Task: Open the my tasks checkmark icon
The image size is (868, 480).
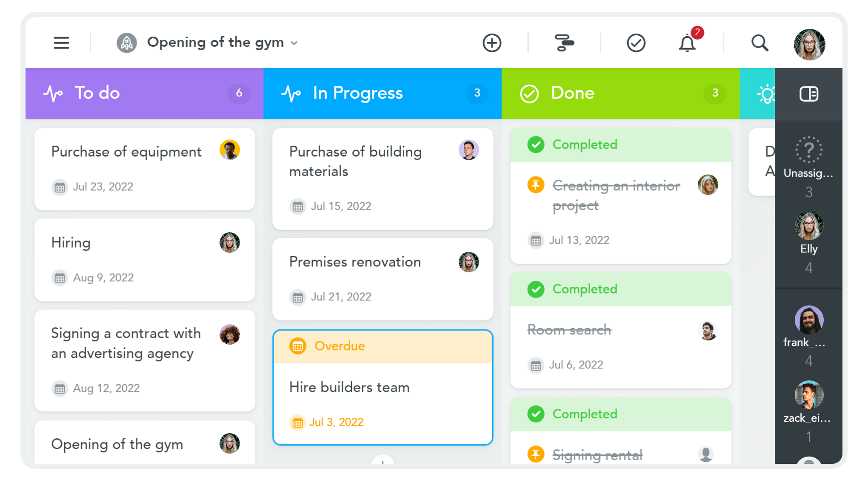Action: (636, 43)
